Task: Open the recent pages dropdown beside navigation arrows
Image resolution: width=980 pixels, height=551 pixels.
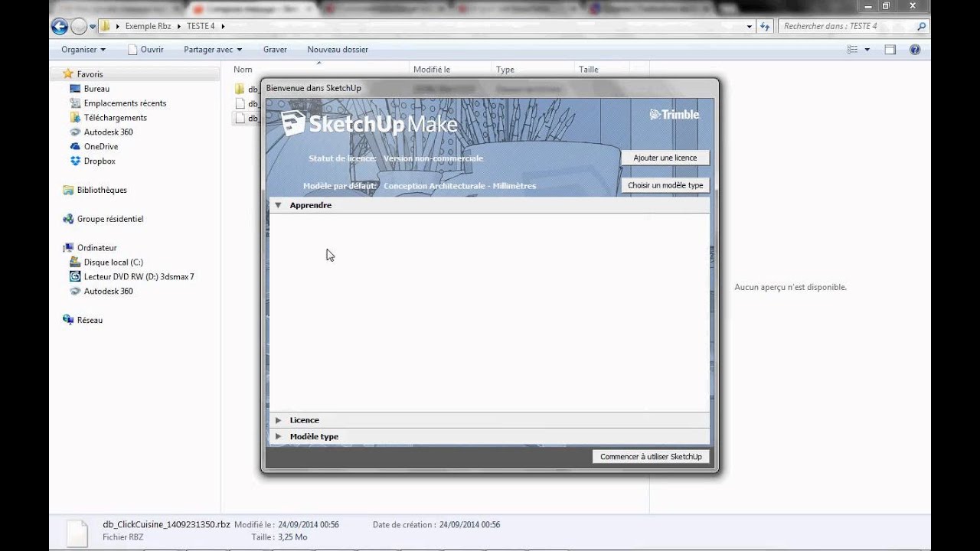Action: (93, 27)
